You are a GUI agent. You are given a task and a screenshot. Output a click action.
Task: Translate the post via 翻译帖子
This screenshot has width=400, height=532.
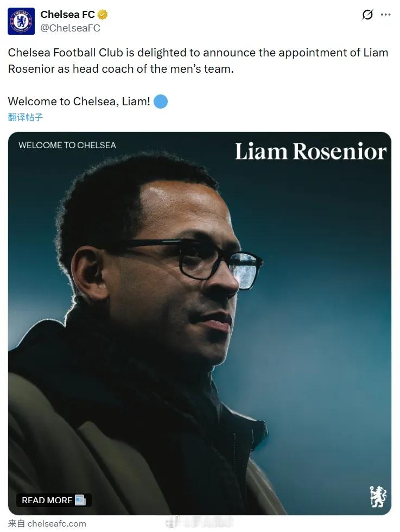25,117
